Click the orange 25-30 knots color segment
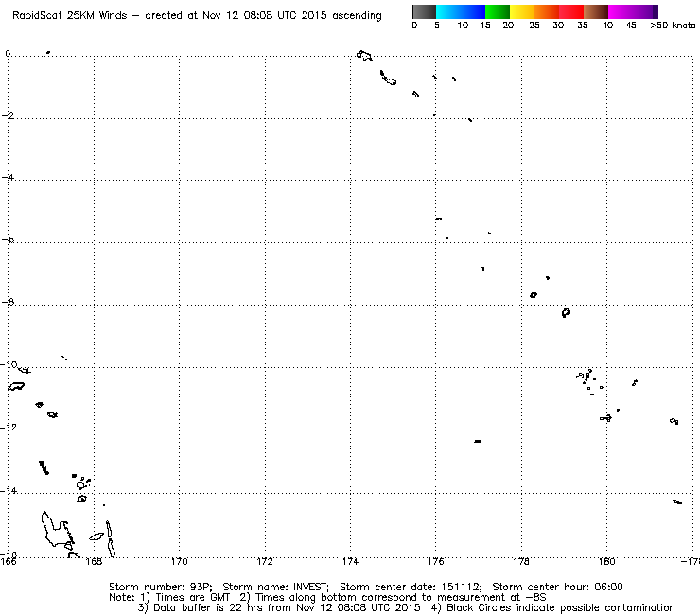 pos(547,11)
